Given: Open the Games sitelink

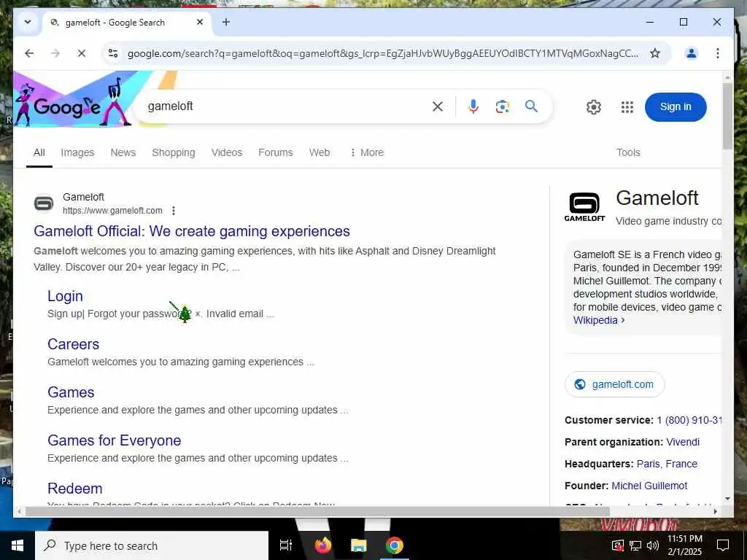Looking at the screenshot, I should click(x=71, y=392).
